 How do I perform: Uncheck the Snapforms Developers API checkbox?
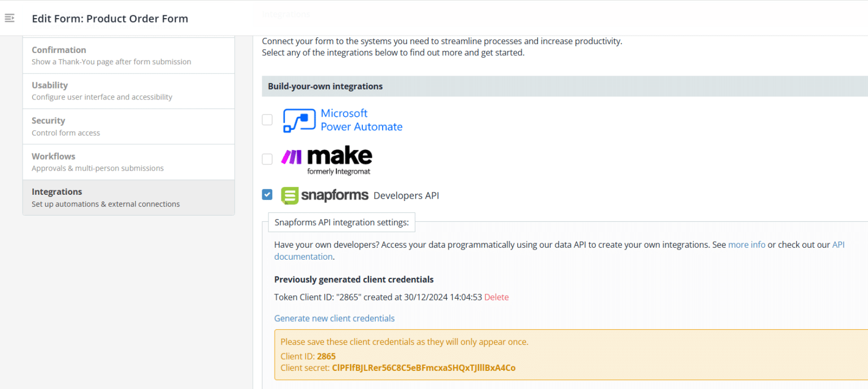click(x=267, y=194)
